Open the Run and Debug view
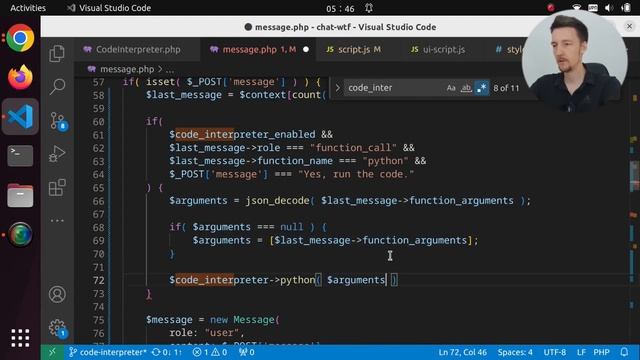640x360 pixels. coord(57,154)
